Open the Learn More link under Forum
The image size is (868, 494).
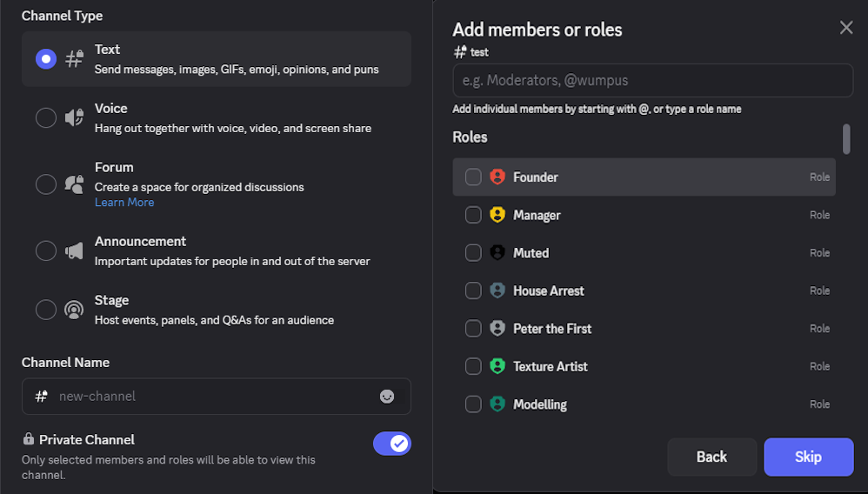[124, 202]
